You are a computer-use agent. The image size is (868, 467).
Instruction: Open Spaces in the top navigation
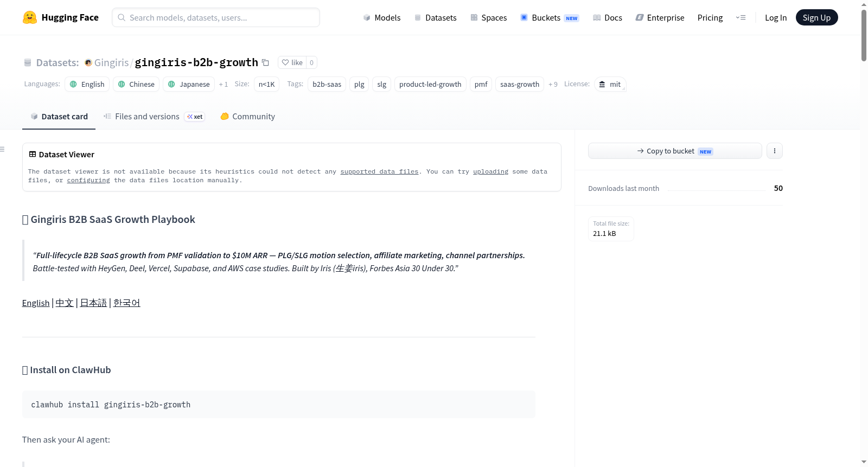pos(489,17)
